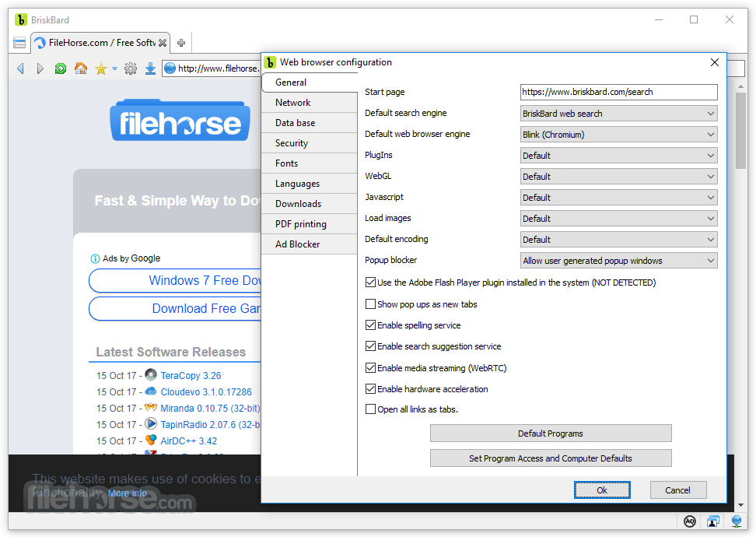The width and height of the screenshot is (756, 537).
Task: Switch to the Downloads tab
Action: 310,204
